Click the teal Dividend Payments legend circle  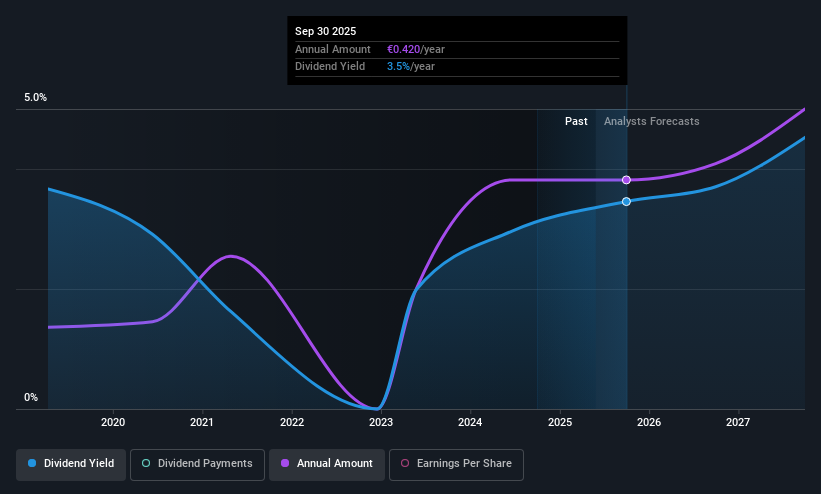click(146, 464)
